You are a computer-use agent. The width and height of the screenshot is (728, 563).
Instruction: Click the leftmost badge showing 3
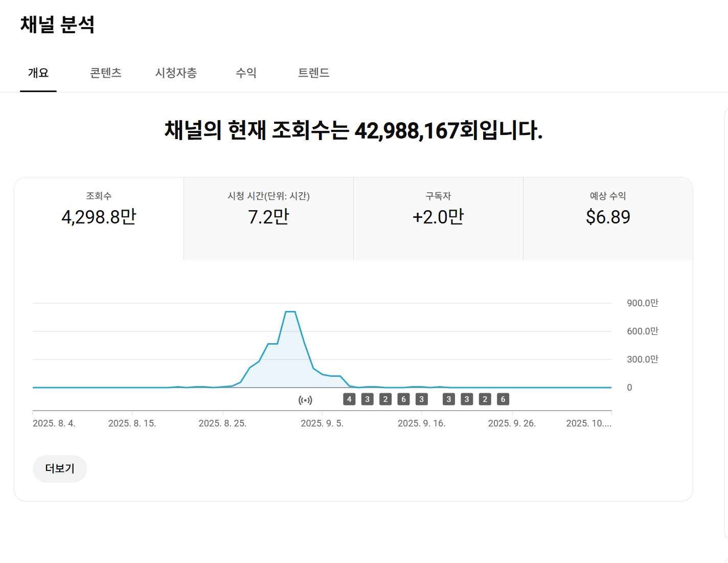(x=367, y=399)
